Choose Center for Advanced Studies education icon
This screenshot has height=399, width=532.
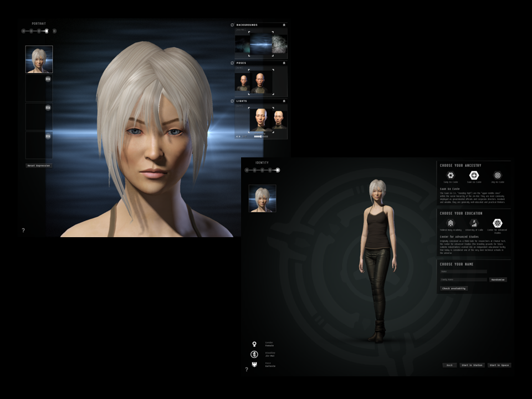tap(498, 223)
